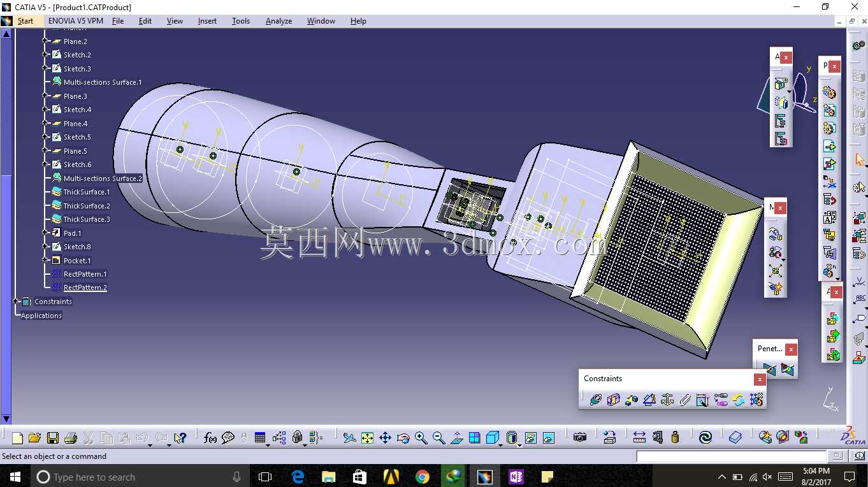
Task: Click the tree scrollbar down arrow
Action: [6, 419]
